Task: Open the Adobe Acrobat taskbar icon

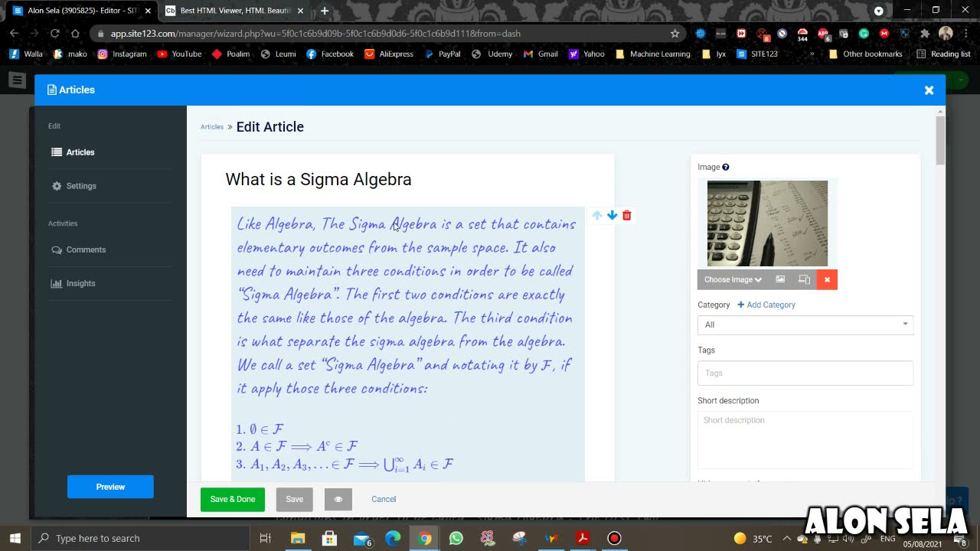Action: (x=583, y=538)
